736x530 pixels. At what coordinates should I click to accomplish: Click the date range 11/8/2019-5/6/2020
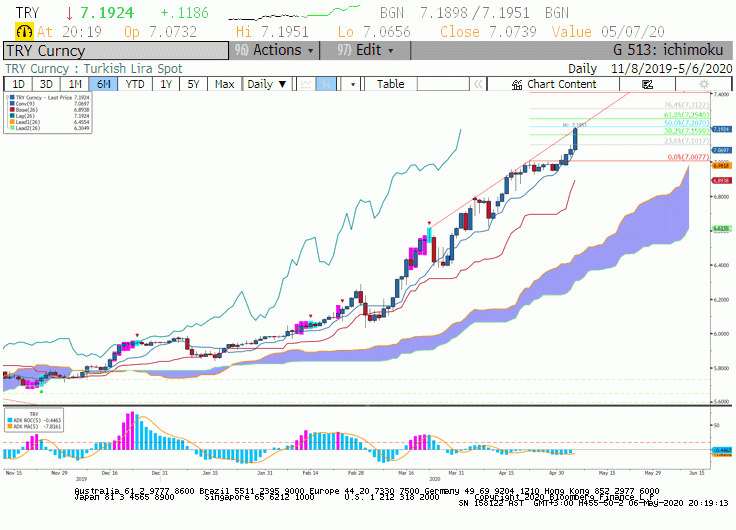[671, 69]
